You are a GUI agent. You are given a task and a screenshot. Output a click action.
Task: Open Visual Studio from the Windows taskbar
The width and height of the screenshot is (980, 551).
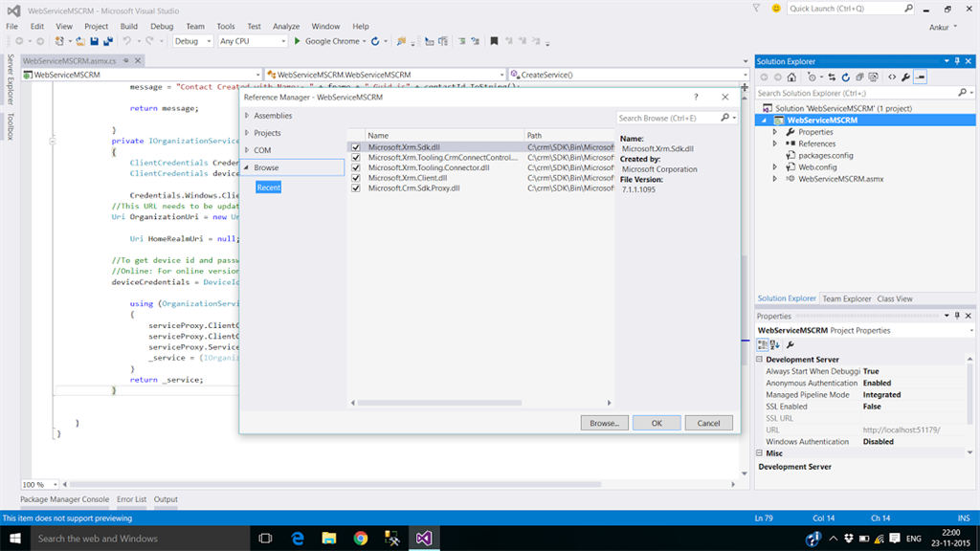tap(425, 539)
